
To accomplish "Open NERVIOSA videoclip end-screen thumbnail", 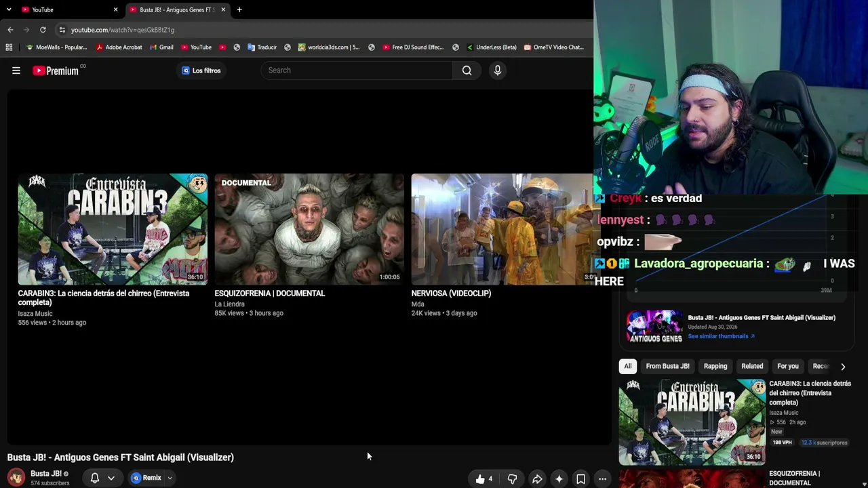I will click(502, 229).
